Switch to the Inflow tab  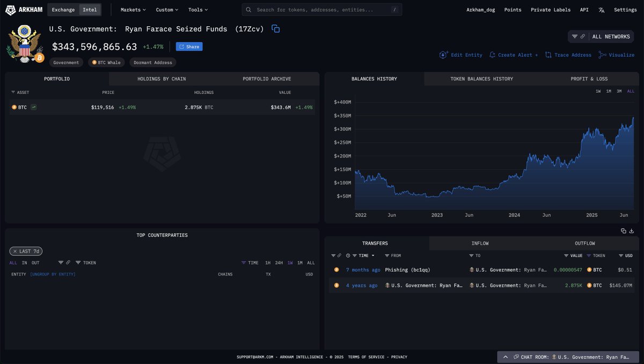point(480,243)
